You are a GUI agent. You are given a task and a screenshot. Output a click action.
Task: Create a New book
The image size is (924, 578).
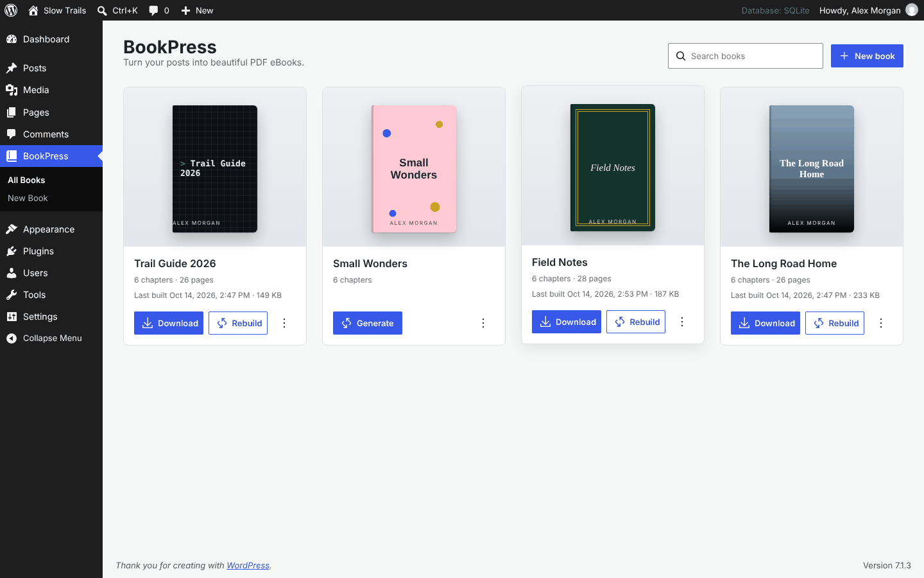[867, 56]
